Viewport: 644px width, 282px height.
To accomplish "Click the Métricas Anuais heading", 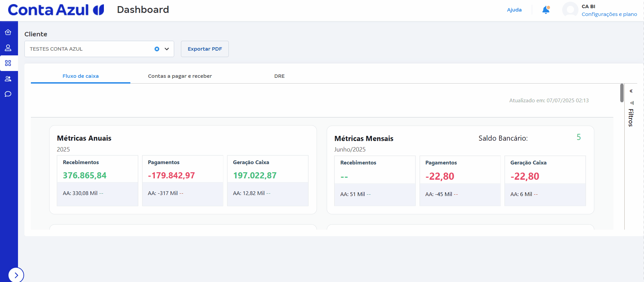I will tap(84, 138).
